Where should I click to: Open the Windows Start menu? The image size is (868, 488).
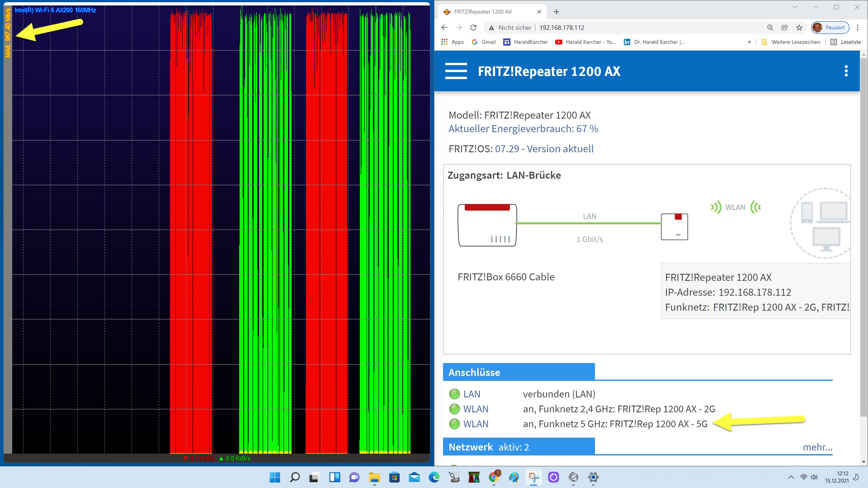click(275, 477)
